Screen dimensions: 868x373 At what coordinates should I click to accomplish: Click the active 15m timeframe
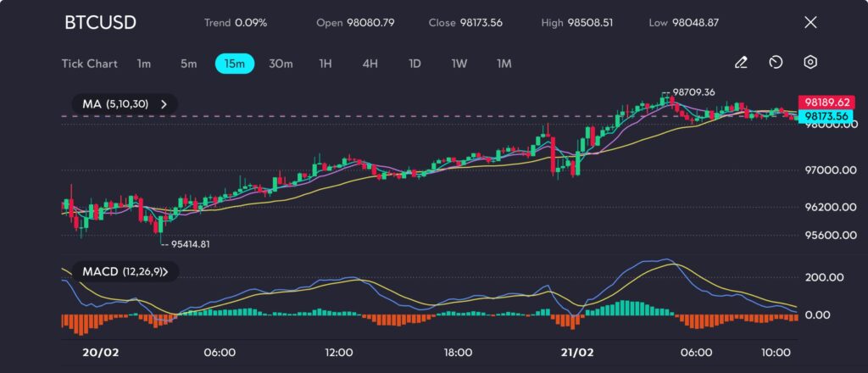point(235,64)
